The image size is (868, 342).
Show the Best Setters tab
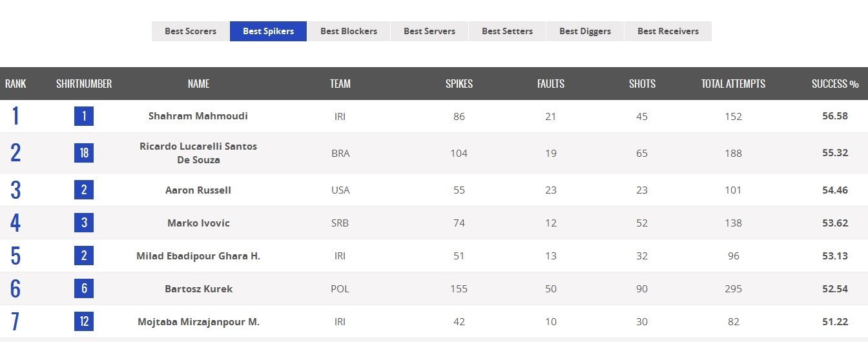[x=508, y=31]
